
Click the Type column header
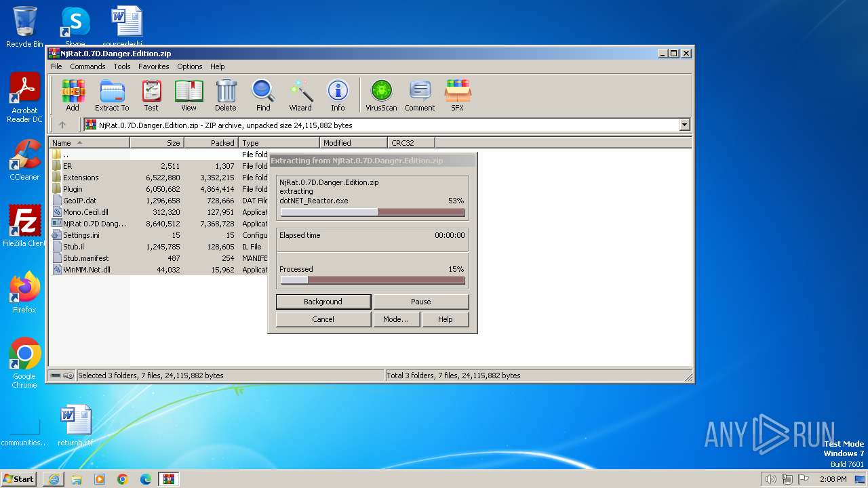(x=279, y=143)
